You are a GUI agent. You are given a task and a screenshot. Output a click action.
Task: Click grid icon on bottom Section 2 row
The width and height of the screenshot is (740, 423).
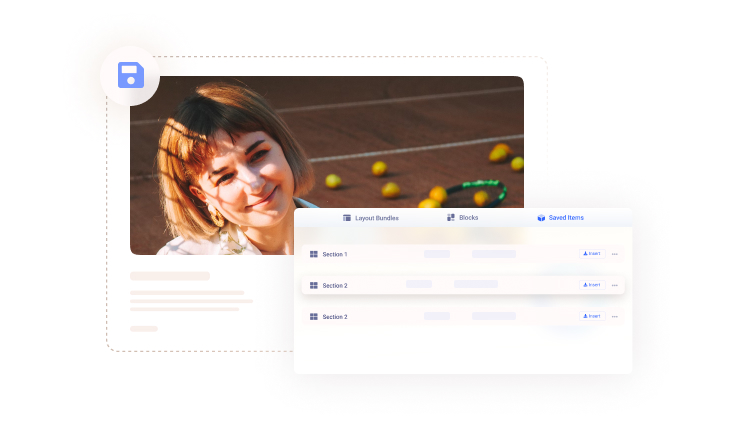coord(314,316)
